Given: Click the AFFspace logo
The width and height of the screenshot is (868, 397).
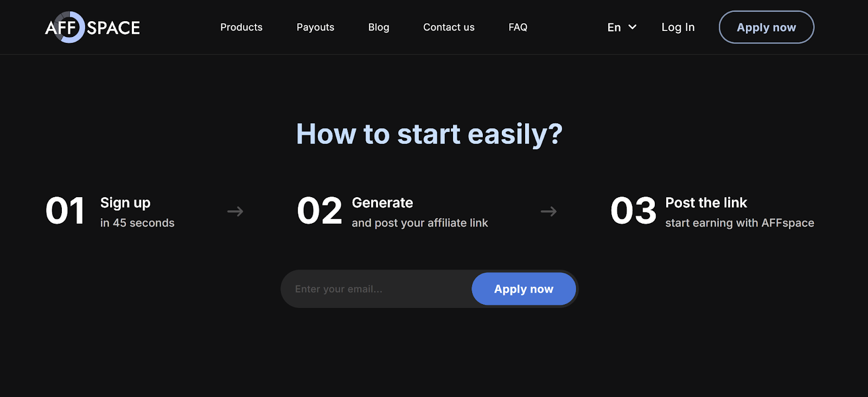Looking at the screenshot, I should point(92,27).
